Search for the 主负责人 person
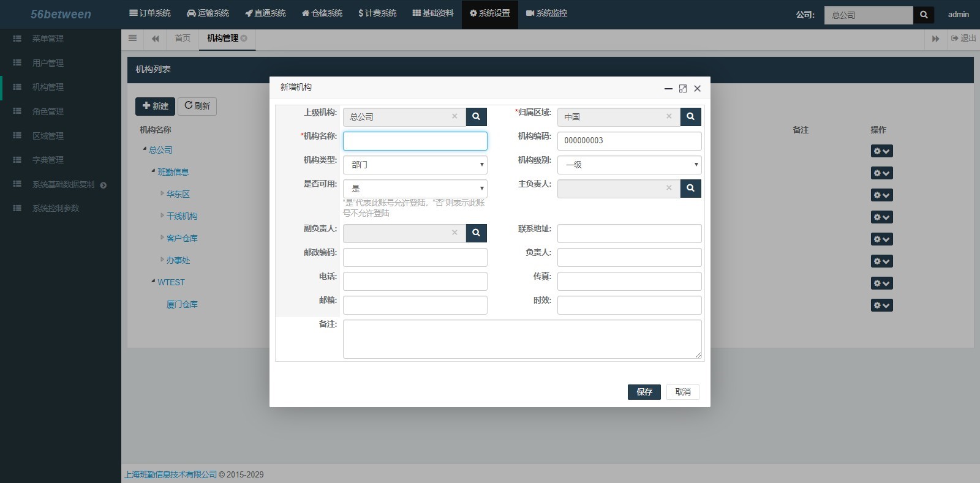Screen dimensions: 980x483 [690, 188]
